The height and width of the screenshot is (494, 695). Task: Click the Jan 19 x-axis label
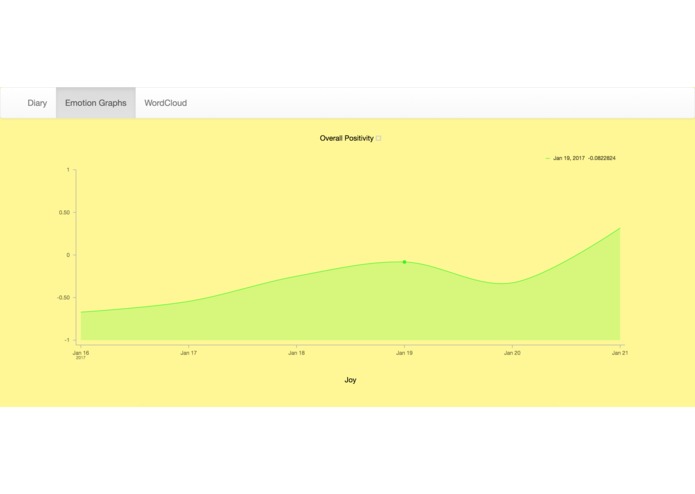(404, 353)
